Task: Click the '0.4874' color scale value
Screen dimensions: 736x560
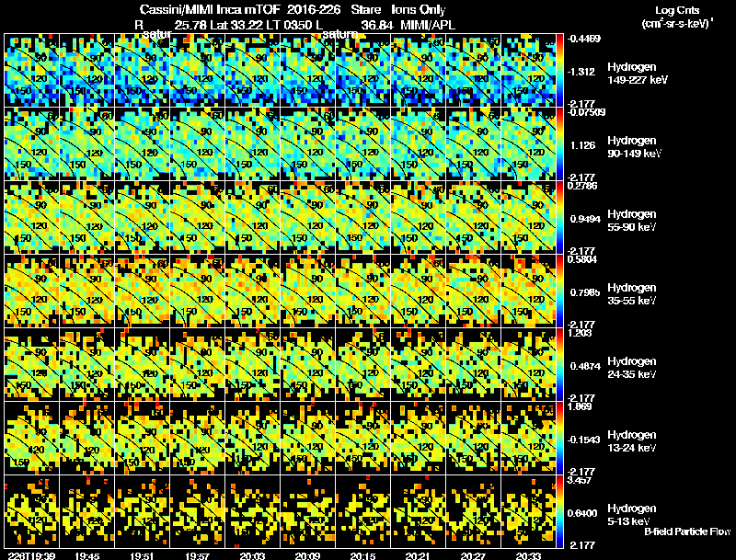Action: coord(585,366)
